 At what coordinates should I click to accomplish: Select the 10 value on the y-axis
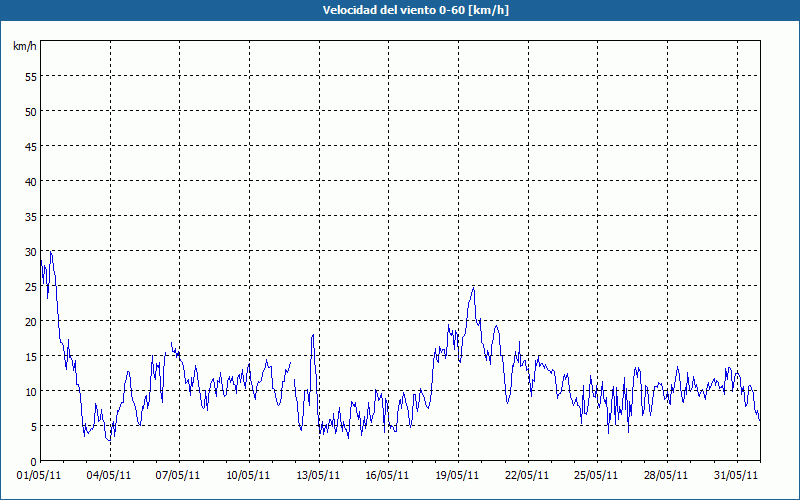[x=31, y=392]
